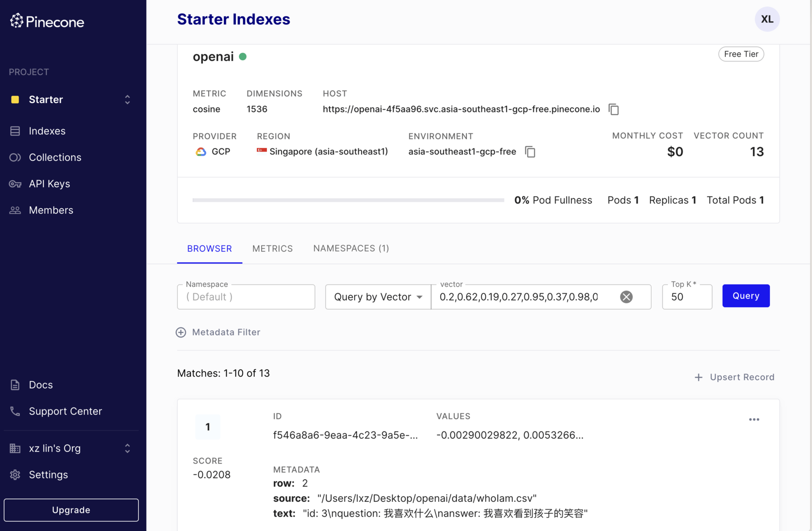Click the dimensions value 1536
The height and width of the screenshot is (531, 812).
pyautogui.click(x=257, y=109)
